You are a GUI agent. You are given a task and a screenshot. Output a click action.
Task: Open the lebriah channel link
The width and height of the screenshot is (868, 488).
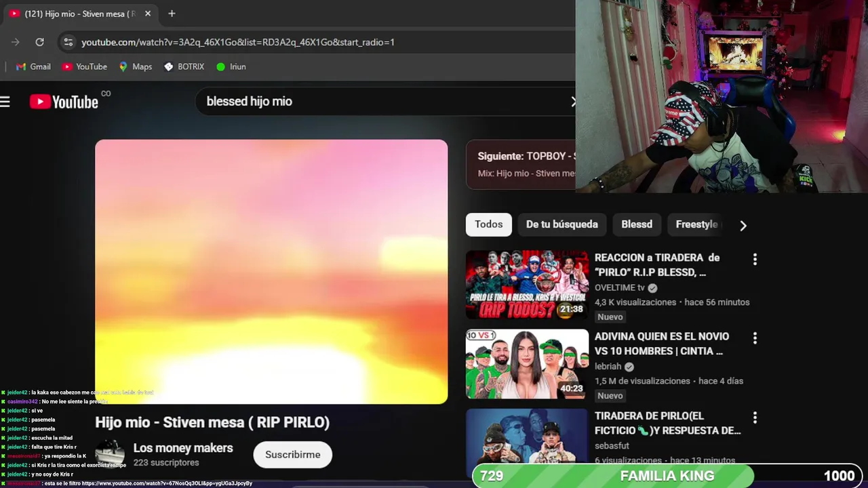[608, 366]
